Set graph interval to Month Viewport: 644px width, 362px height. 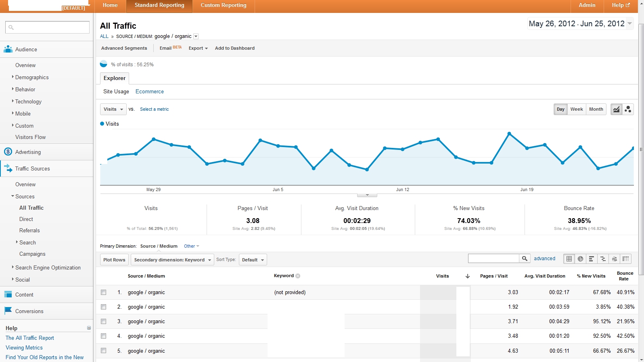tap(596, 109)
